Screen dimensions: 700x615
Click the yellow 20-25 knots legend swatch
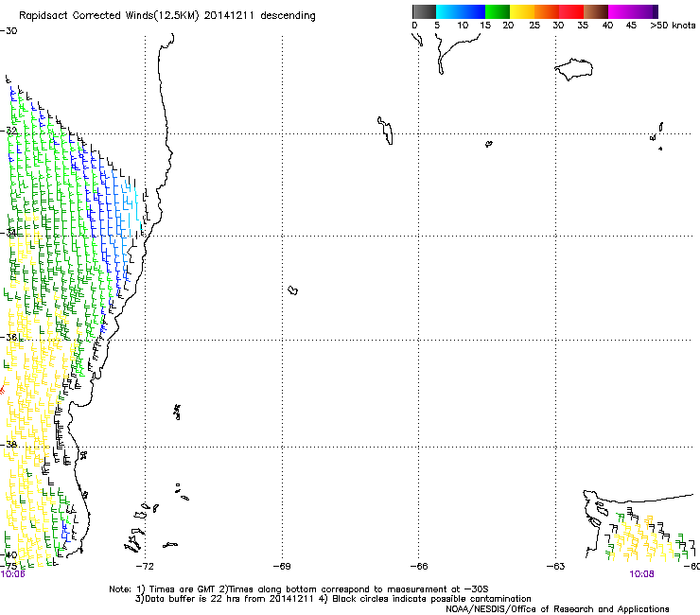pos(522,11)
